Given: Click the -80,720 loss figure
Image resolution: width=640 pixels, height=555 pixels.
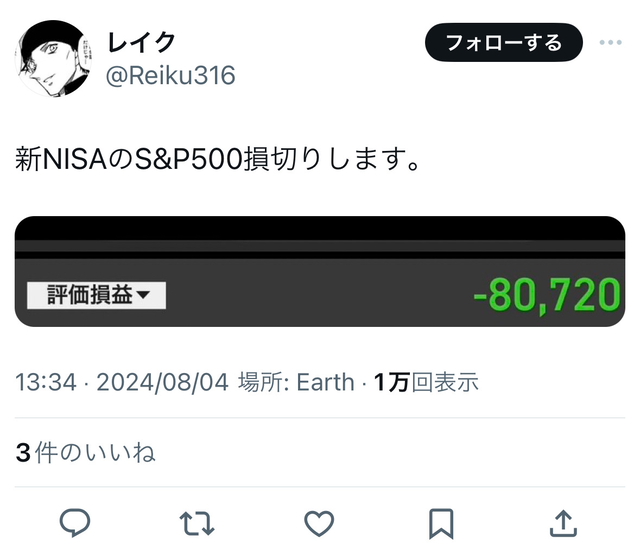Looking at the screenshot, I should pyautogui.click(x=547, y=295).
